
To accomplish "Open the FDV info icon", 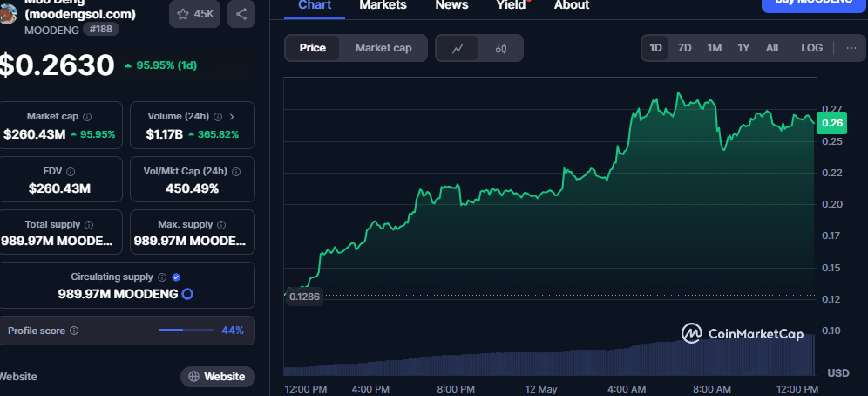I will click(x=71, y=172).
